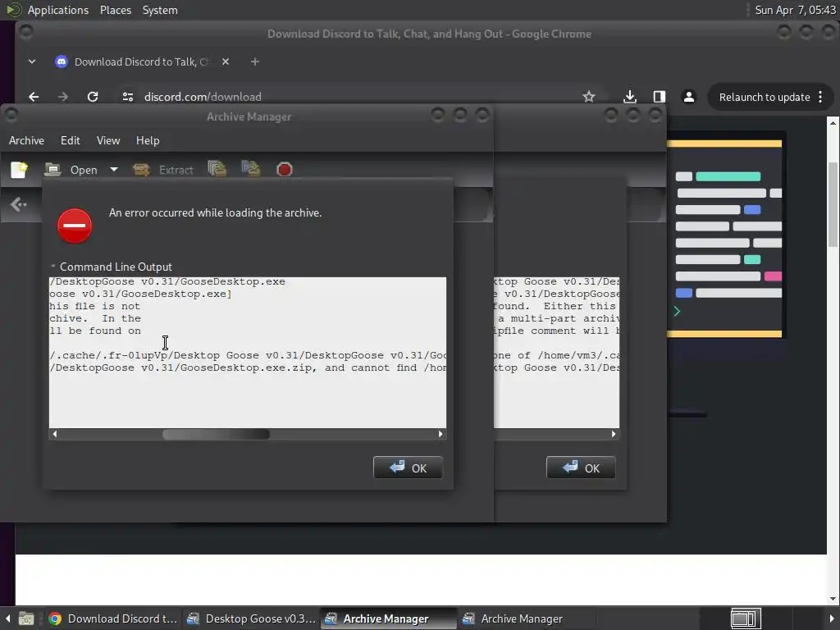Click the right scroll arrow in the rear dialog
This screenshot has width=840, height=630.
click(614, 434)
